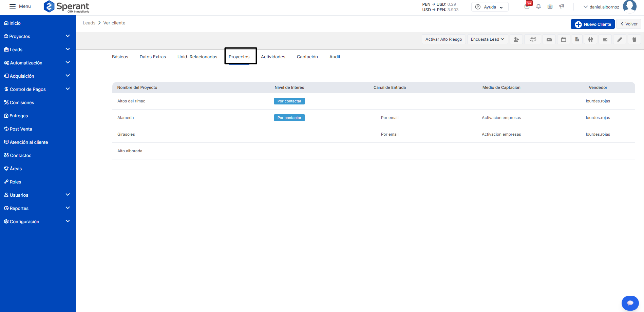This screenshot has height=312, width=644.
Task: Expand the Encuesta Lead dropdown
Action: pos(487,39)
